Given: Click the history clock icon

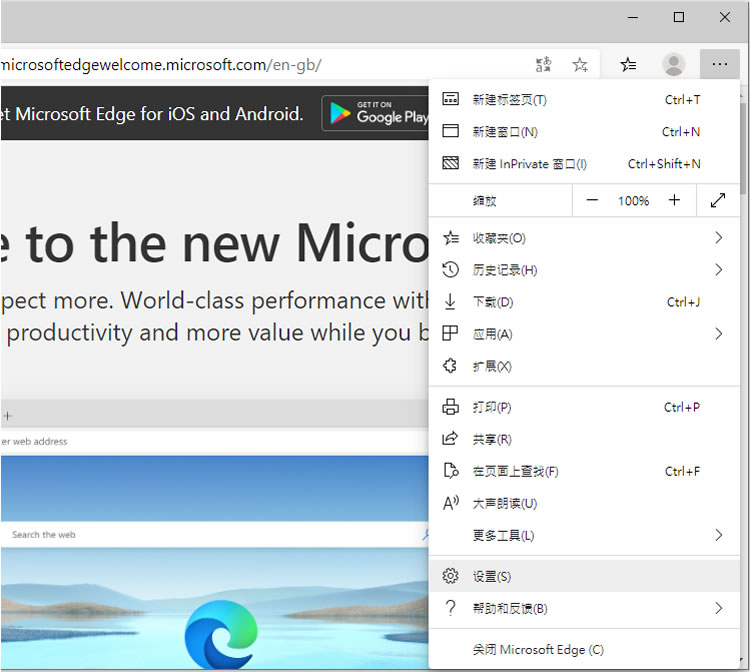Looking at the screenshot, I should coord(450,270).
